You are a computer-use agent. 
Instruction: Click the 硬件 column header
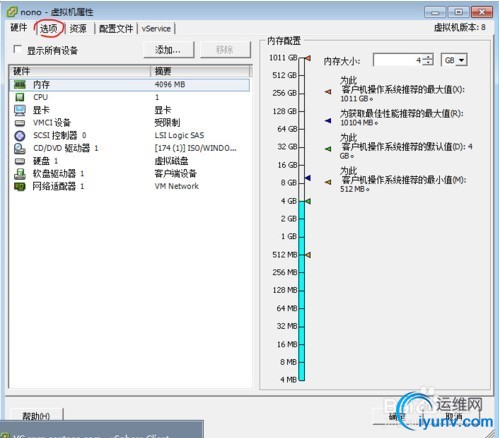(80, 71)
